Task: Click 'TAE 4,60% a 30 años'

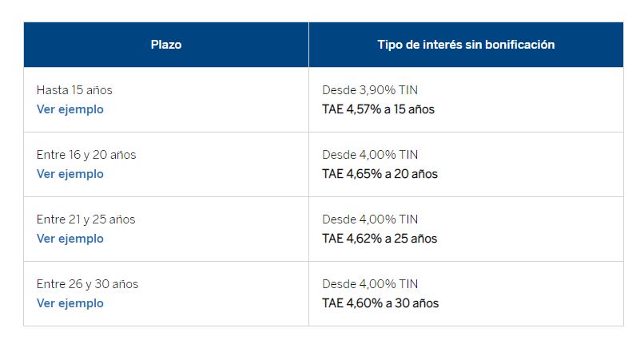Action: pos(380,303)
